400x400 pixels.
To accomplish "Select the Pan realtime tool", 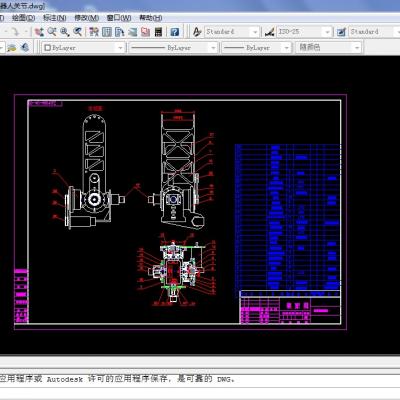I will tap(39, 32).
